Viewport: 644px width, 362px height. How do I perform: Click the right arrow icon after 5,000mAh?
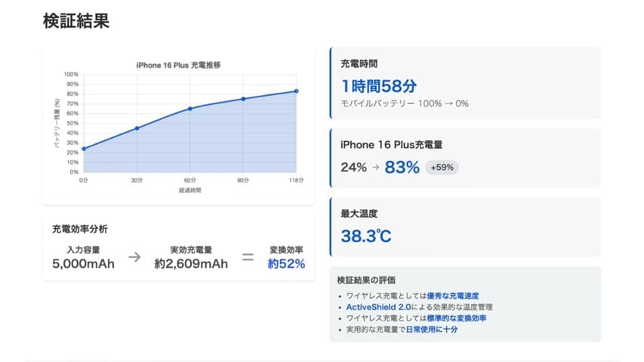click(x=134, y=257)
